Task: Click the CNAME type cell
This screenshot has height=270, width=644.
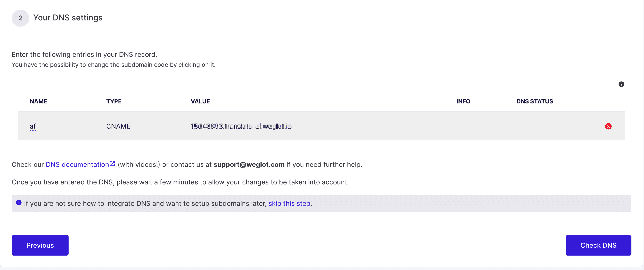Action: pos(118,126)
